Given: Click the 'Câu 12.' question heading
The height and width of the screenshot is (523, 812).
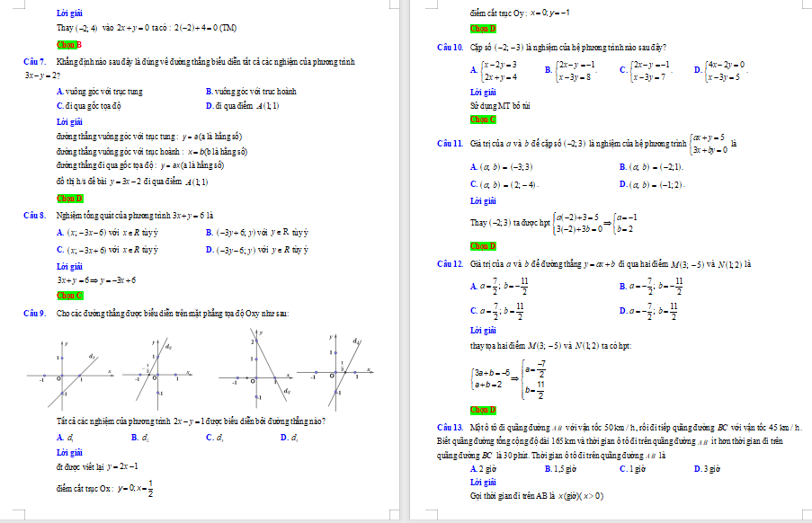Looking at the screenshot, I should click(x=450, y=264).
